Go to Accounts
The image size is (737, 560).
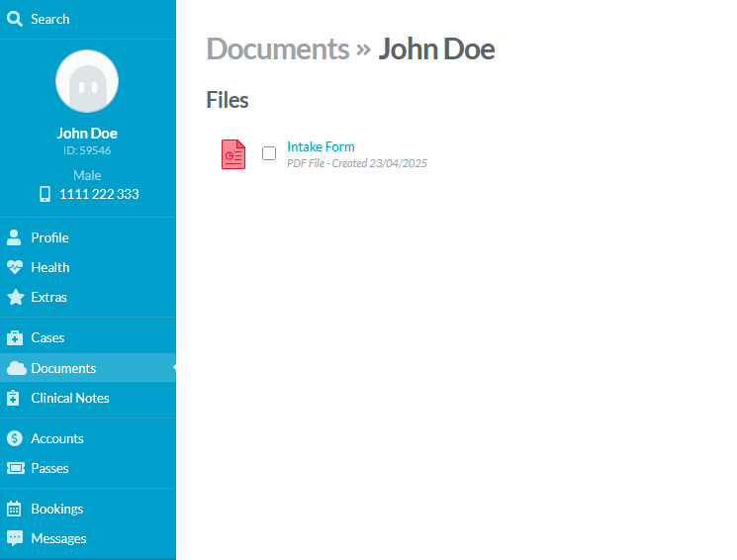[x=57, y=438]
